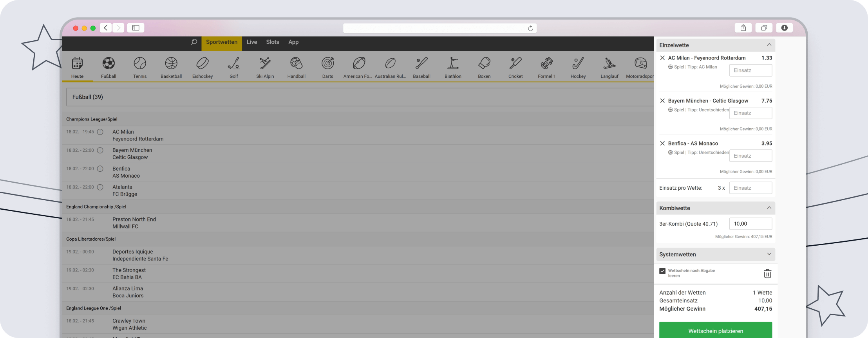
Task: Select England League One /Spiel heading
Action: (93, 308)
